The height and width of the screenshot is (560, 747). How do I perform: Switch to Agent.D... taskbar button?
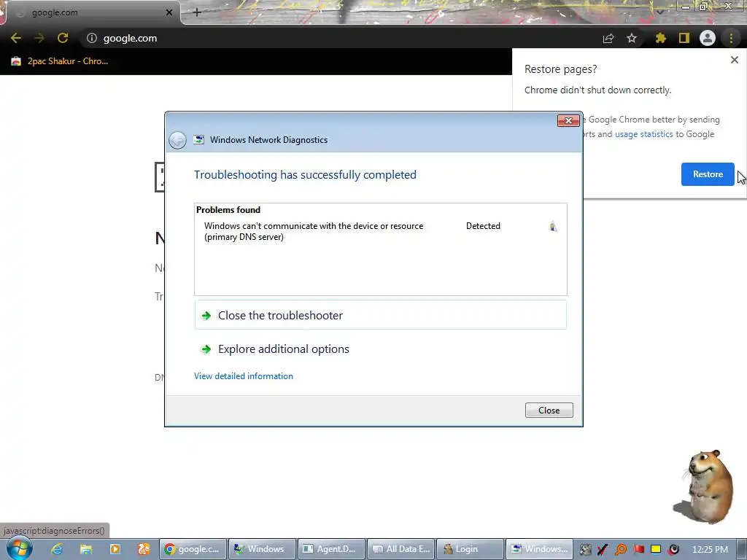tap(331, 549)
